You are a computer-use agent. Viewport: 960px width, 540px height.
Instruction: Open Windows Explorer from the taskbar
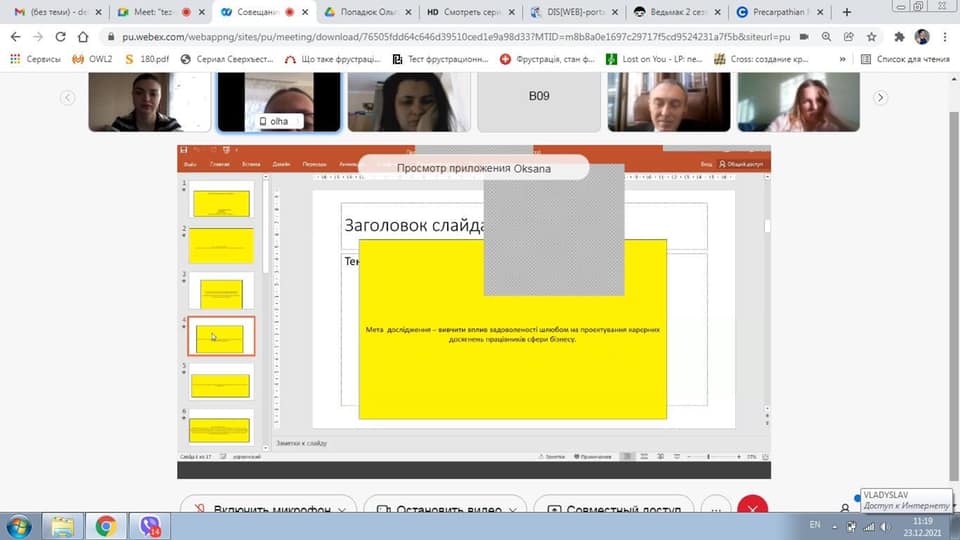point(63,526)
